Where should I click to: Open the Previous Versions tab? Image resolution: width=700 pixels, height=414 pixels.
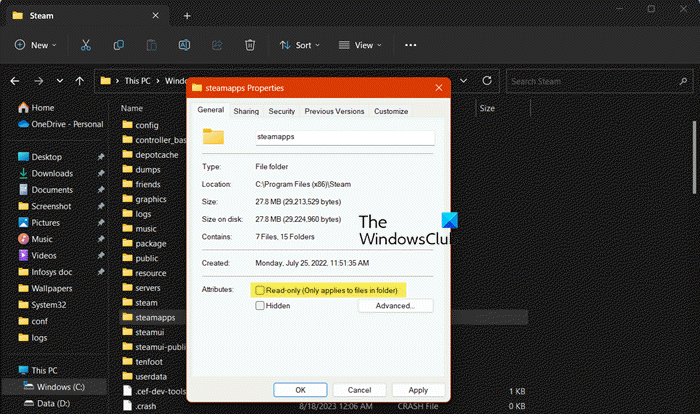pyautogui.click(x=334, y=111)
